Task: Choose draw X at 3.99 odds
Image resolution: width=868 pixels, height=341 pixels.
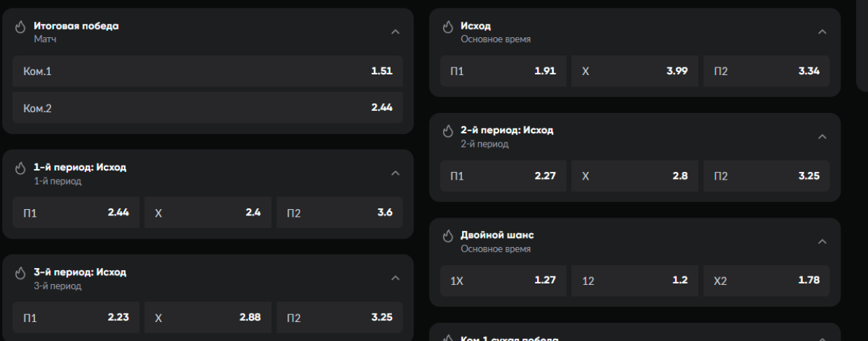Action: [x=635, y=71]
